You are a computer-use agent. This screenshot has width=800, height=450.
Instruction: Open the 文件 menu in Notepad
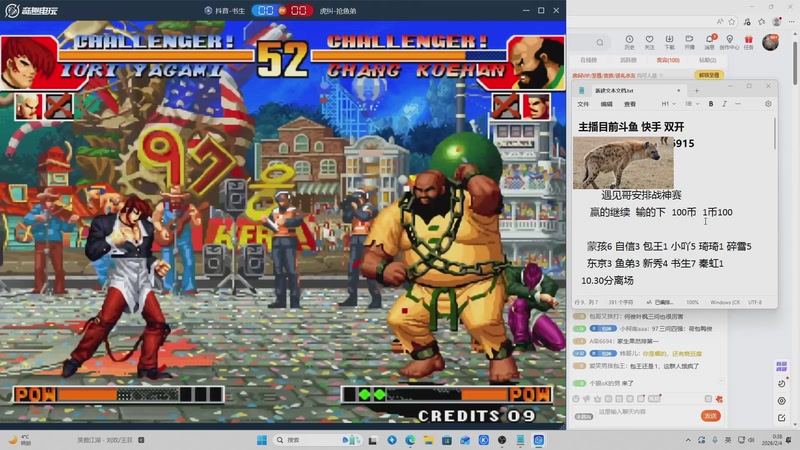coord(583,104)
